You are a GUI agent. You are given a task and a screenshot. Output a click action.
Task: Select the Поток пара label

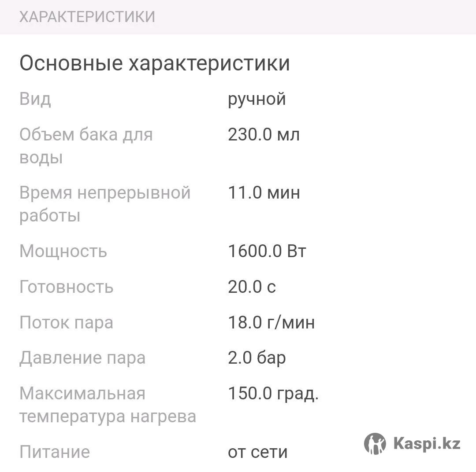(66, 322)
